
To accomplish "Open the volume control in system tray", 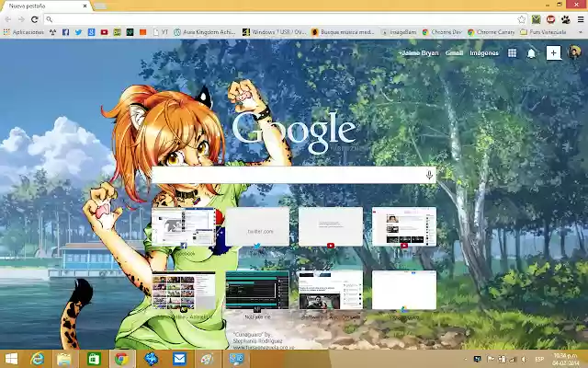I will pyautogui.click(x=525, y=360).
